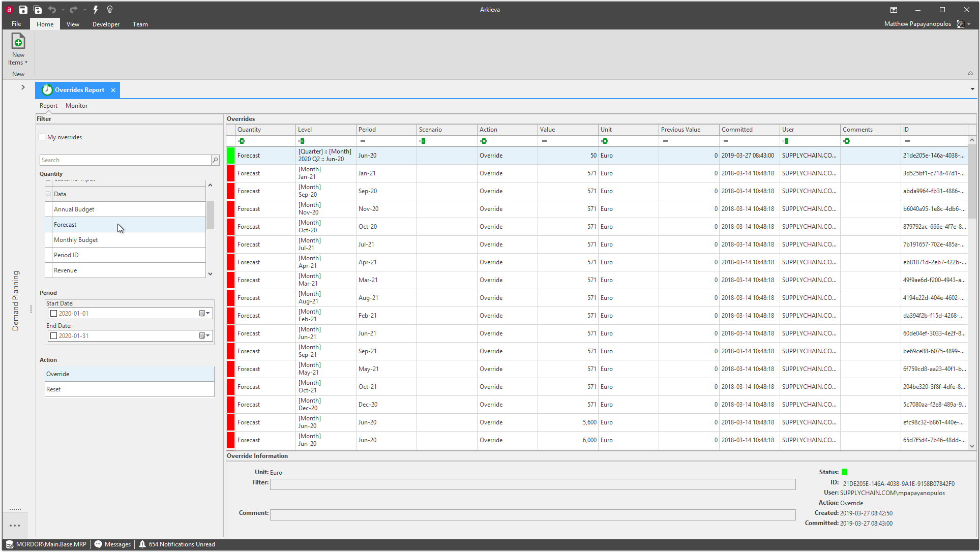
Task: Collapse the ribbon with the chevron
Action: point(970,74)
